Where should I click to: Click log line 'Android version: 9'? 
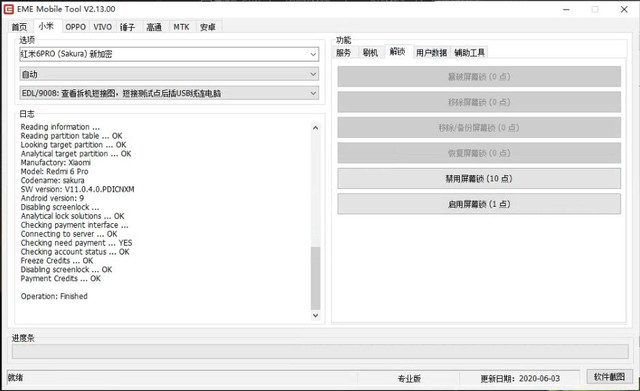pyautogui.click(x=52, y=198)
